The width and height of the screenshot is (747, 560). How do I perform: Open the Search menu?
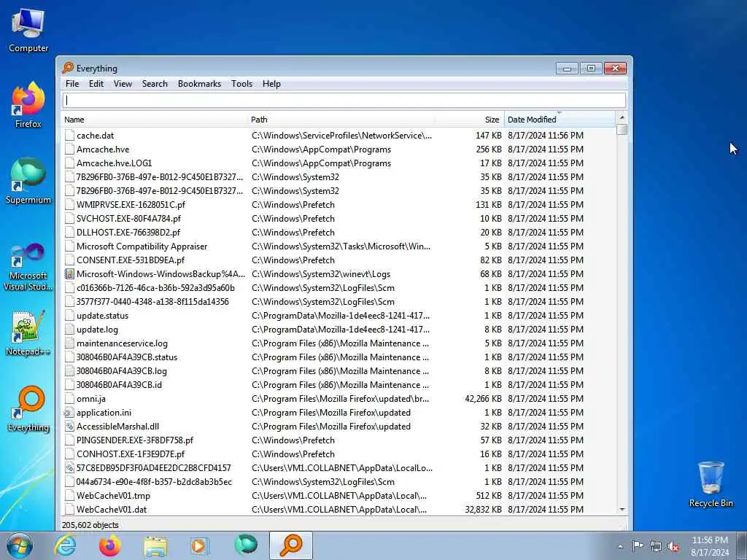point(155,84)
